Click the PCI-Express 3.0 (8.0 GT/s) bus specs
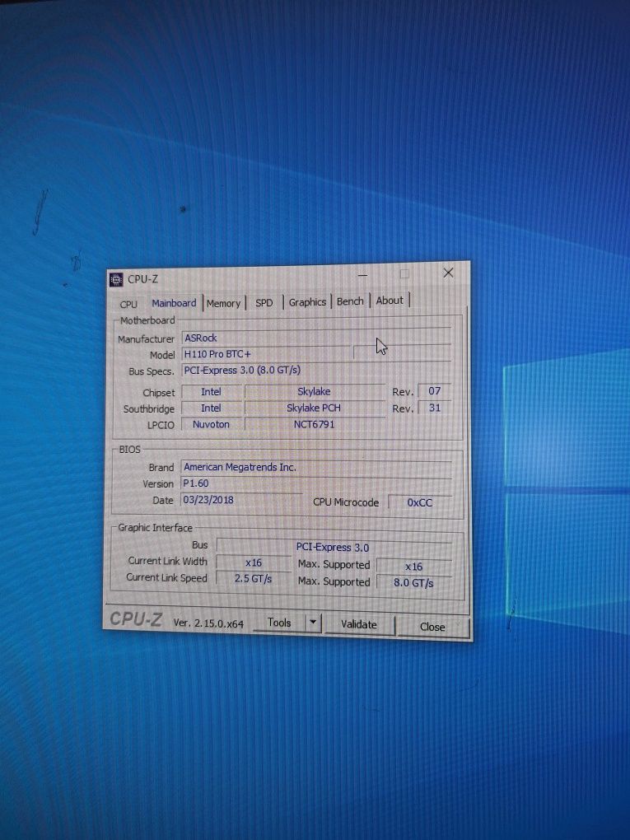Screen dimensions: 630x840 coord(316,371)
